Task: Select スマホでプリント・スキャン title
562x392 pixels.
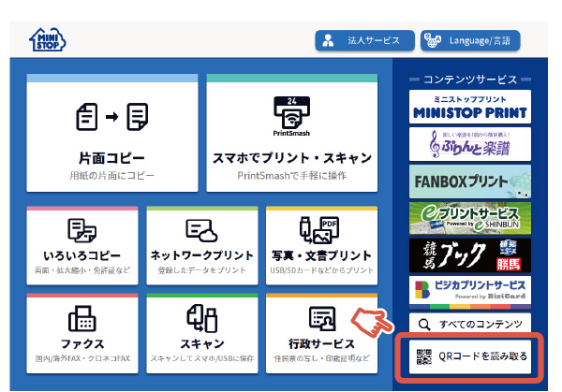Action: coord(291,158)
